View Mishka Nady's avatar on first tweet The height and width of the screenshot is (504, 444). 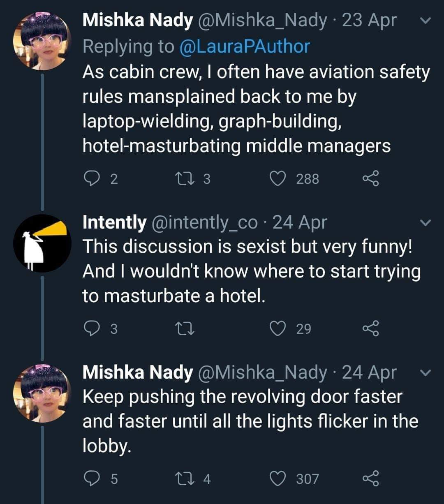(x=42, y=41)
